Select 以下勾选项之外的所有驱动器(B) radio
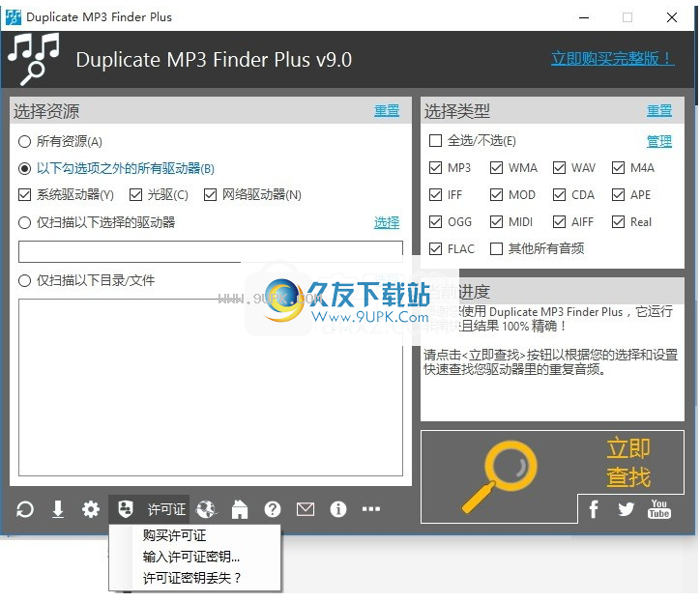This screenshot has width=700, height=602. point(24,169)
